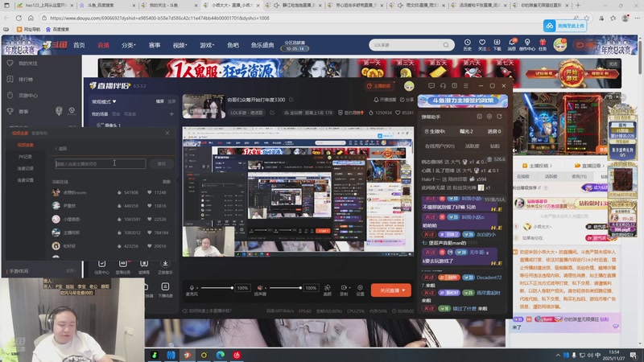The height and width of the screenshot is (362, 644).
Task: Open the dropdown arrow on 关闭直播 button
Action: coord(404,290)
